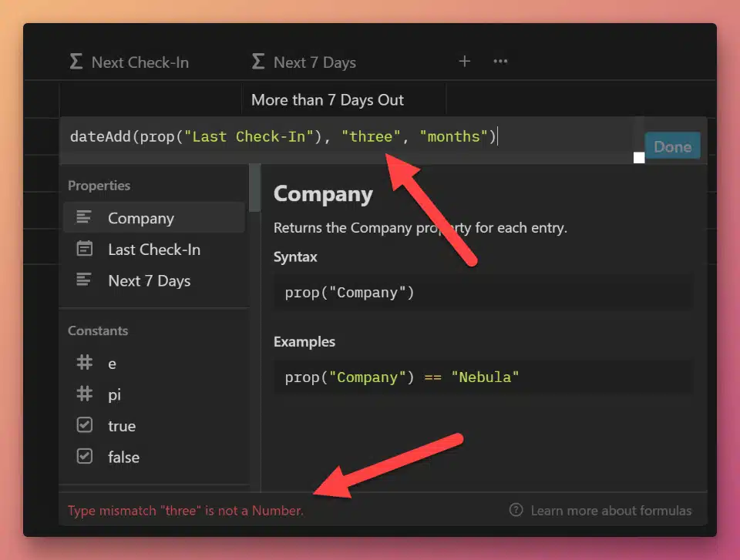The width and height of the screenshot is (740, 560).
Task: Click text icon beside Next 7 Days property
Action: (x=84, y=280)
